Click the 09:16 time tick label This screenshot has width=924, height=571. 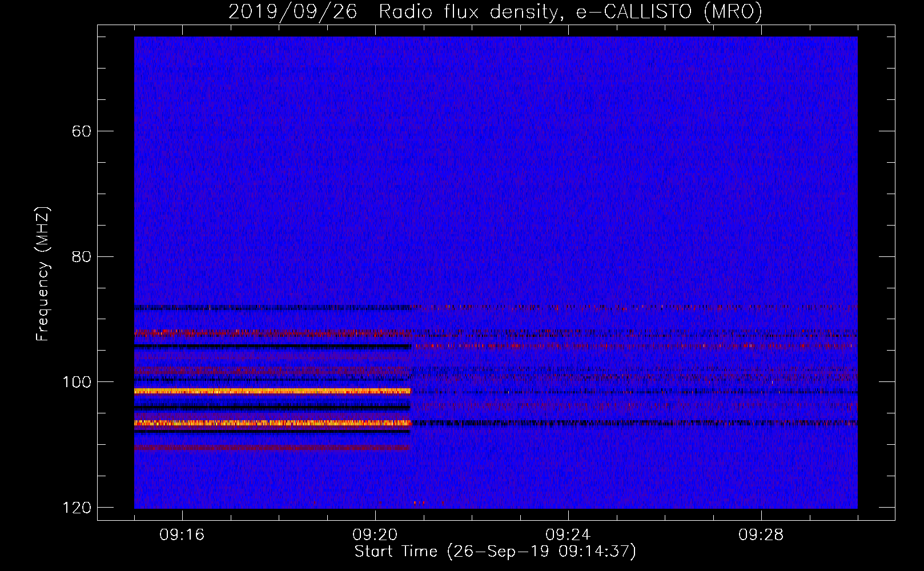(182, 535)
